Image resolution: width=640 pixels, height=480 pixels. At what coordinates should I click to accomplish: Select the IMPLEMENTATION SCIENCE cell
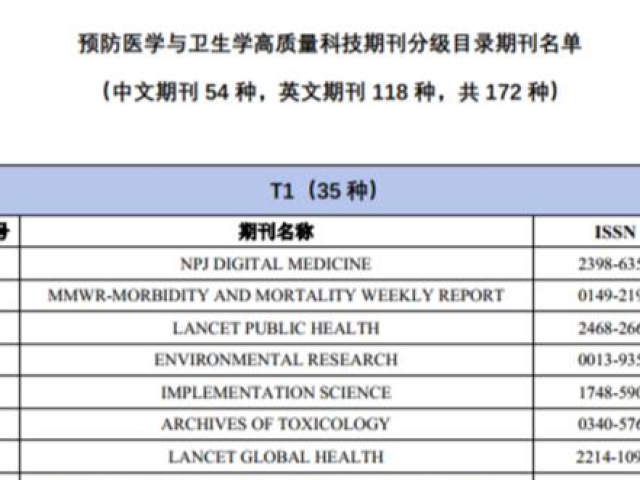(x=276, y=392)
